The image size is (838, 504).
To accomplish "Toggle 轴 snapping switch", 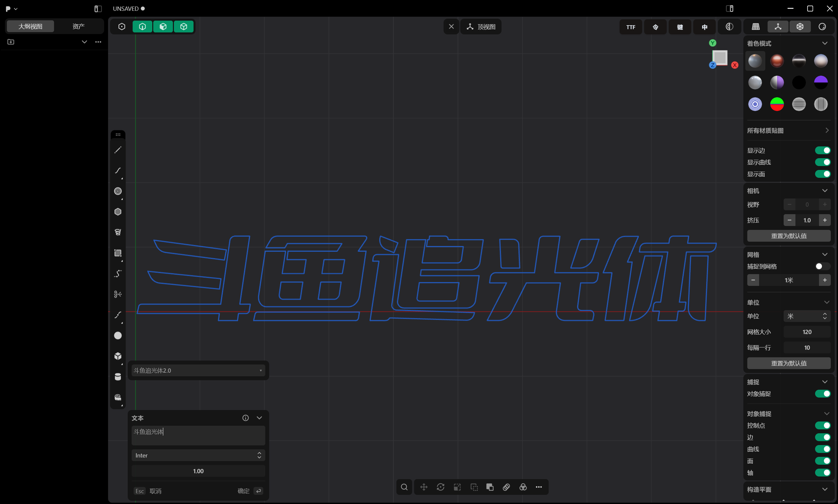I will (822, 473).
